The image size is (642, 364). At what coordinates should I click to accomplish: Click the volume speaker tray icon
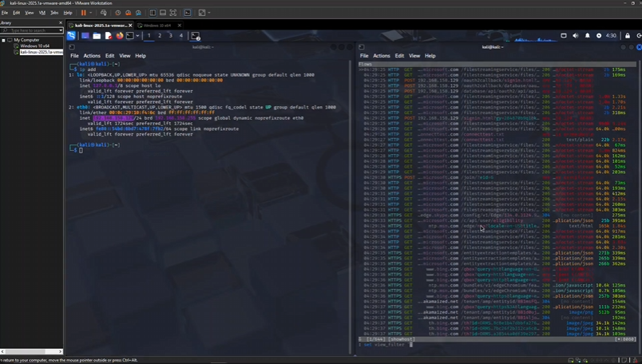(x=575, y=36)
